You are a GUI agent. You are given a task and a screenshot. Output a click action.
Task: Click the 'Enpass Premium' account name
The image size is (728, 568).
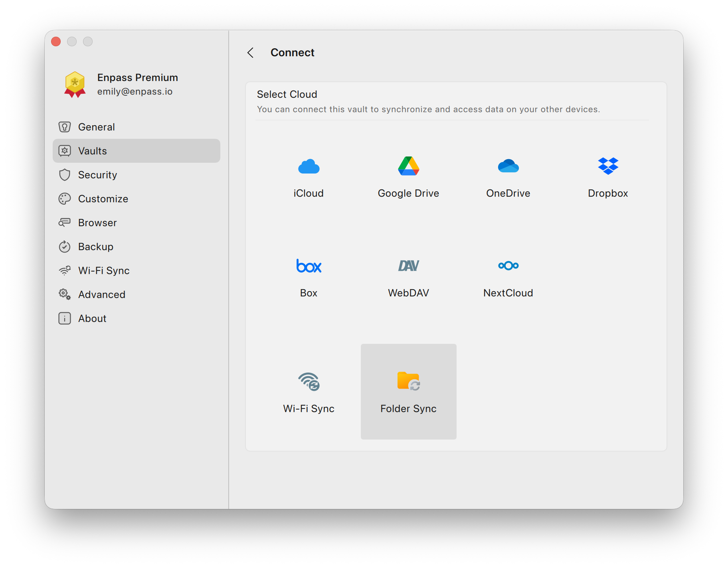coord(138,77)
